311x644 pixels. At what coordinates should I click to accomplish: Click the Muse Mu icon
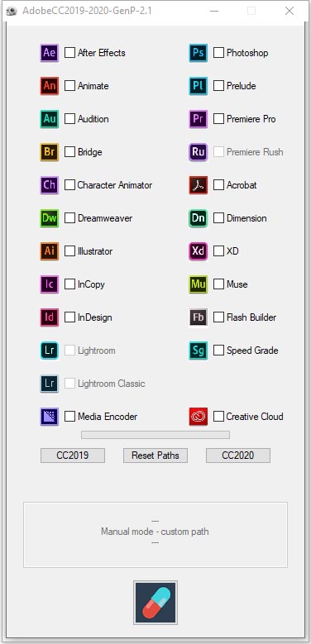click(199, 284)
